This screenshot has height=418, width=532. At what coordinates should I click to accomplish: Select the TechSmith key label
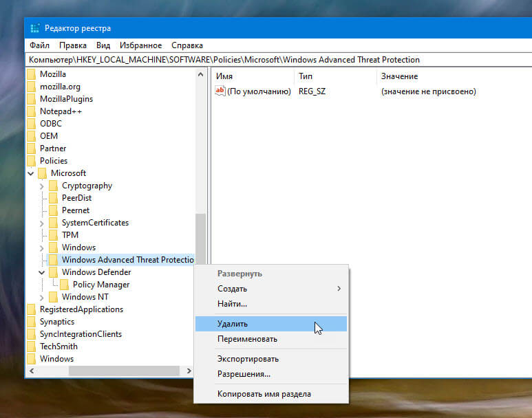[x=58, y=346]
